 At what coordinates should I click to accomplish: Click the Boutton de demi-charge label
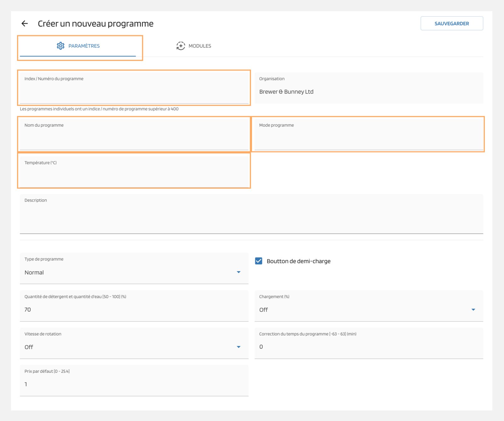point(298,261)
